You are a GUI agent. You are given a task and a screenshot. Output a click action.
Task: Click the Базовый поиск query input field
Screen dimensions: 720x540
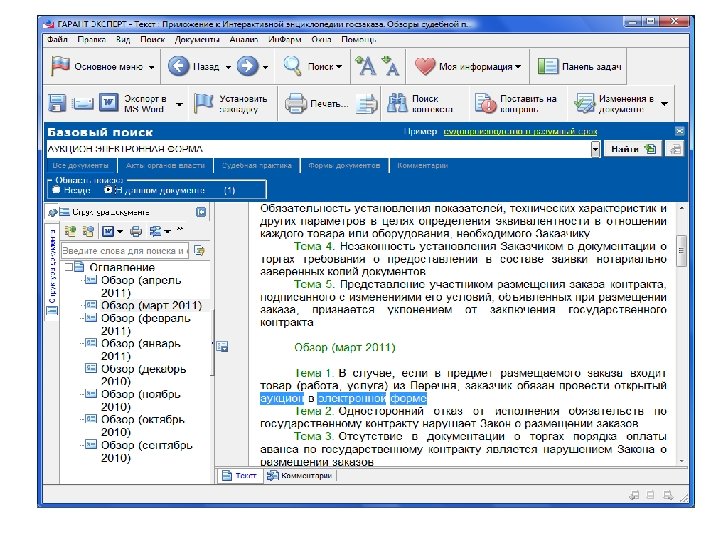319,149
